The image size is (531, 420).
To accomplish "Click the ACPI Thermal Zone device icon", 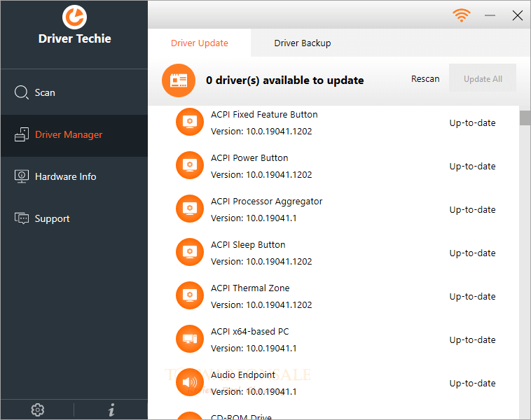I will pos(190,295).
